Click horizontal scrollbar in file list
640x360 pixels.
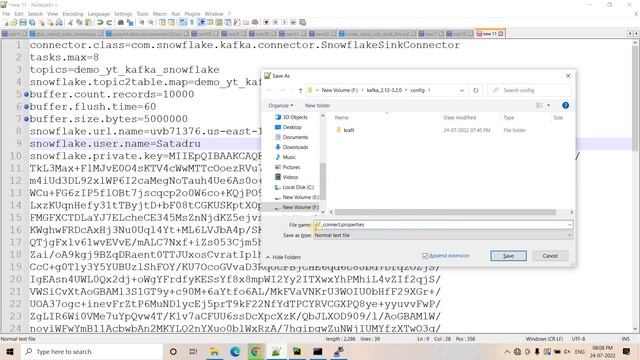(x=445, y=212)
